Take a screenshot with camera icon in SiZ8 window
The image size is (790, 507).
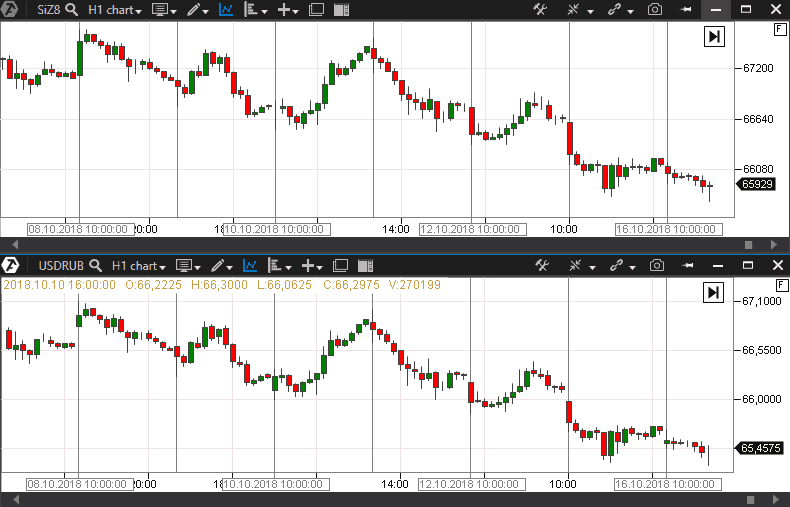pyautogui.click(x=655, y=10)
